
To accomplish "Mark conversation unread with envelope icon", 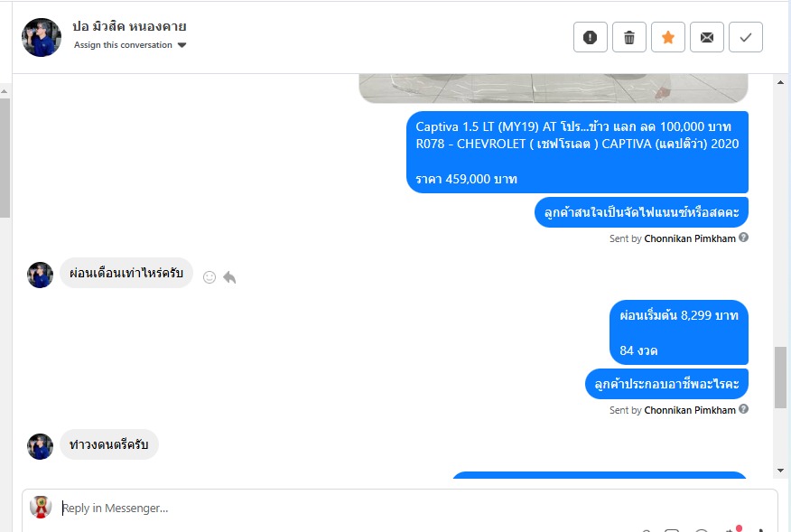I will (707, 37).
